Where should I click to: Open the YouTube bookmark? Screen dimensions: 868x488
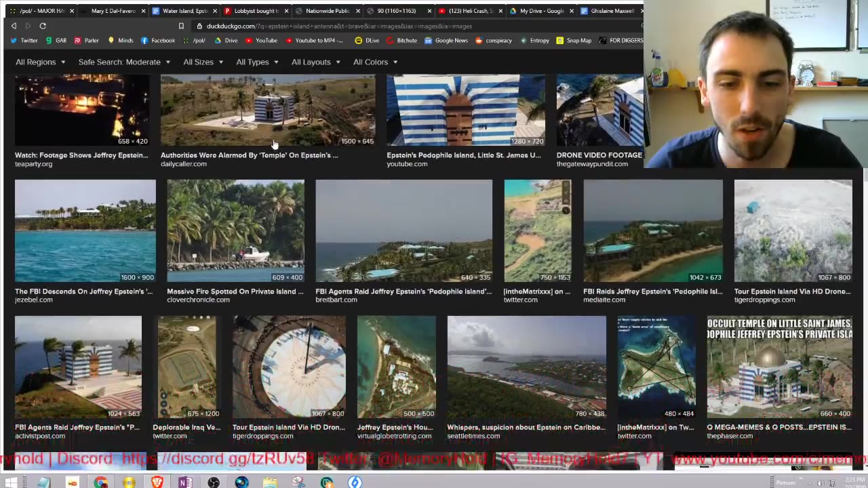click(261, 41)
